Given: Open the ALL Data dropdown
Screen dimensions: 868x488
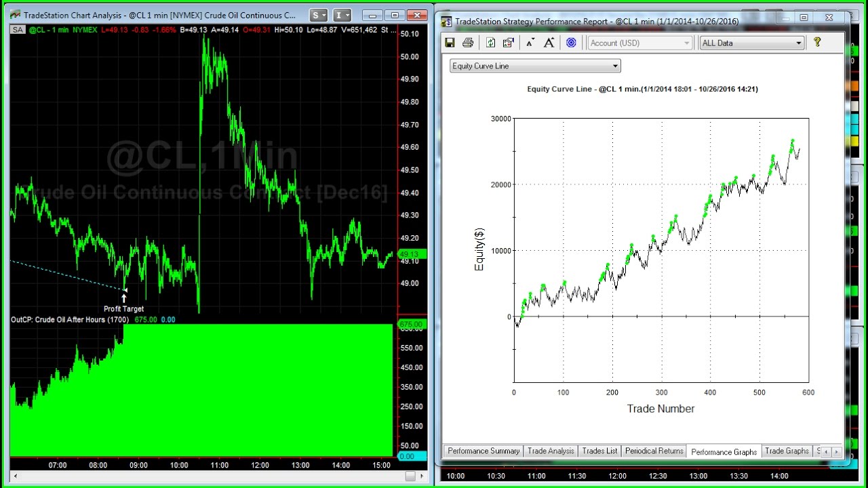Looking at the screenshot, I should [x=752, y=43].
